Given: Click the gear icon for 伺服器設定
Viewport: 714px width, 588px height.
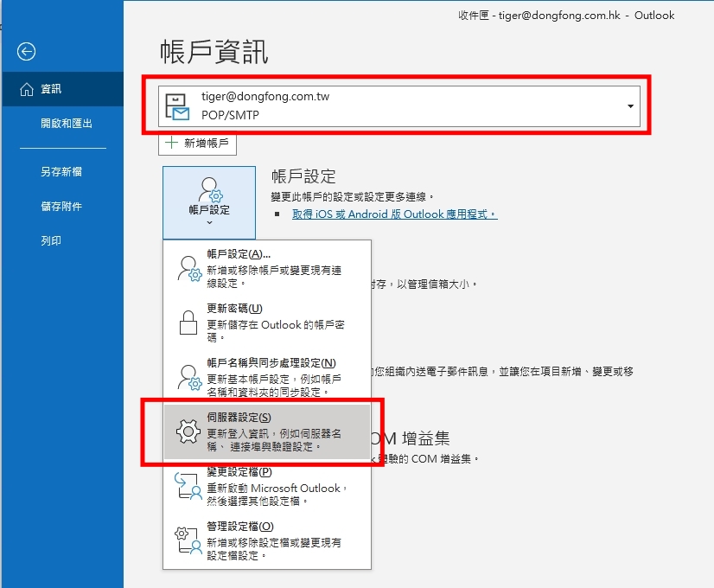Looking at the screenshot, I should (188, 431).
